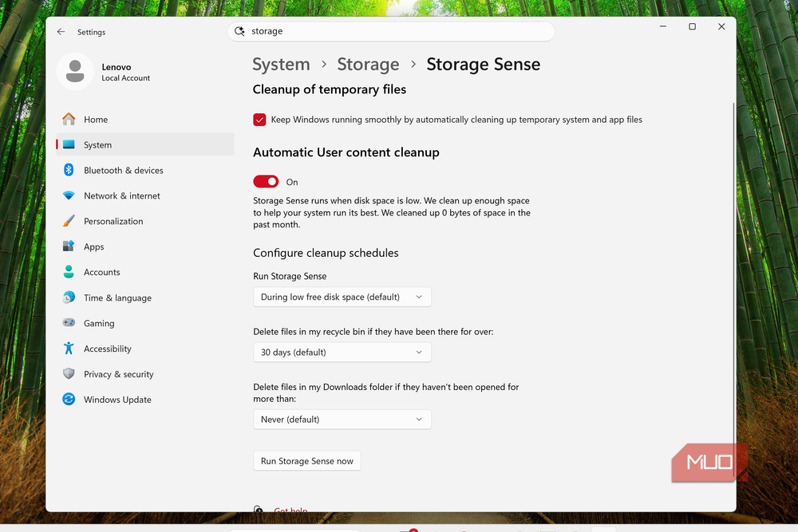Screen dimensions: 798x532
Task: Open Network & internet settings
Action: tap(145, 195)
